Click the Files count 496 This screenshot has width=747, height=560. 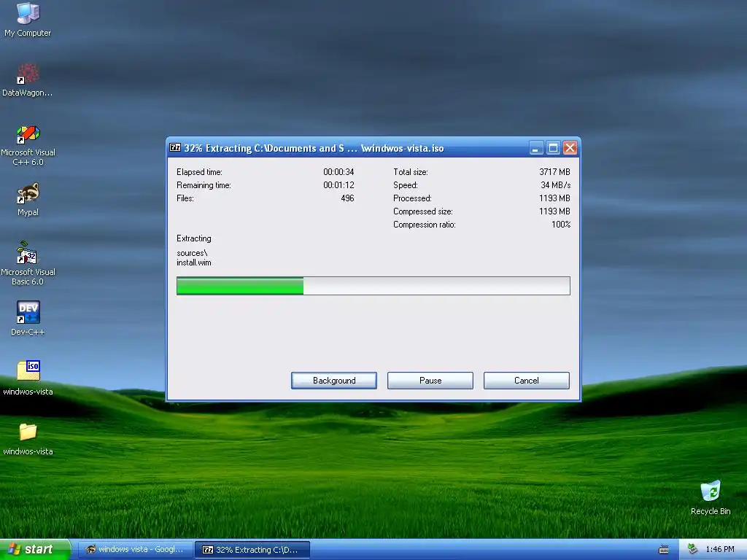tap(347, 198)
